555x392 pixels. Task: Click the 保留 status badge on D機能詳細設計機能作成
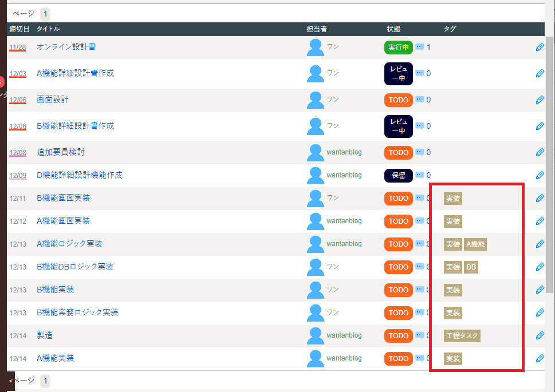tap(398, 175)
